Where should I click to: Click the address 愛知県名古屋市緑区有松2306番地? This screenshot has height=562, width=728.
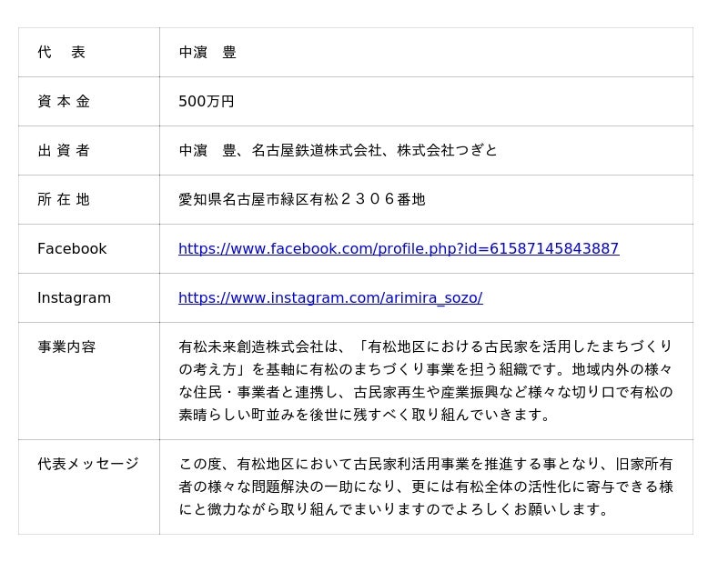point(302,199)
